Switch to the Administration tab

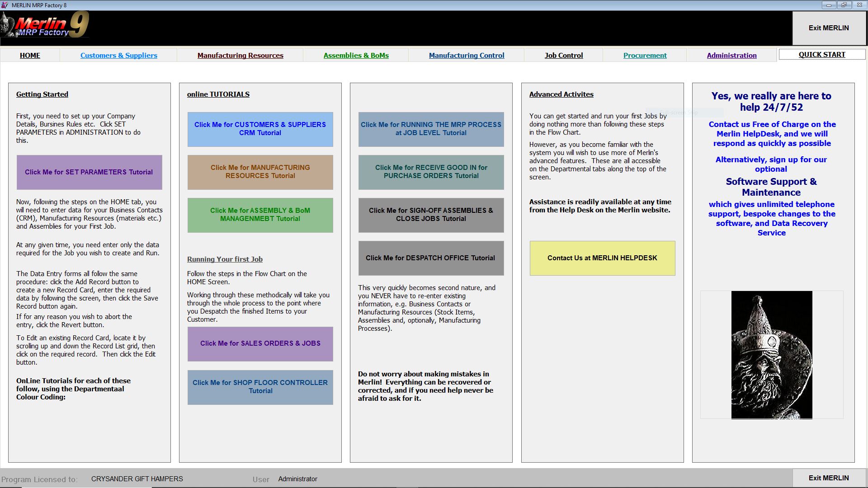click(731, 55)
